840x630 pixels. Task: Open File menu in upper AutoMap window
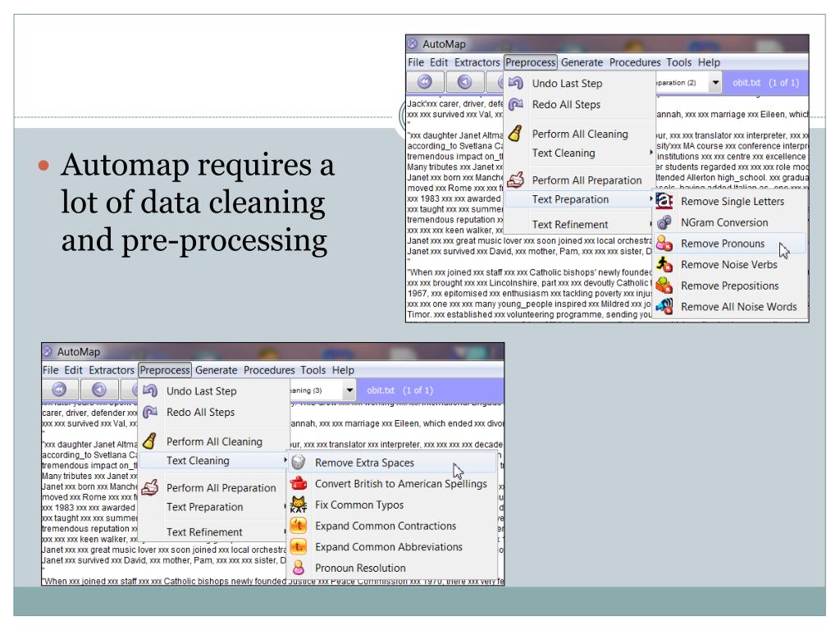coord(416,62)
